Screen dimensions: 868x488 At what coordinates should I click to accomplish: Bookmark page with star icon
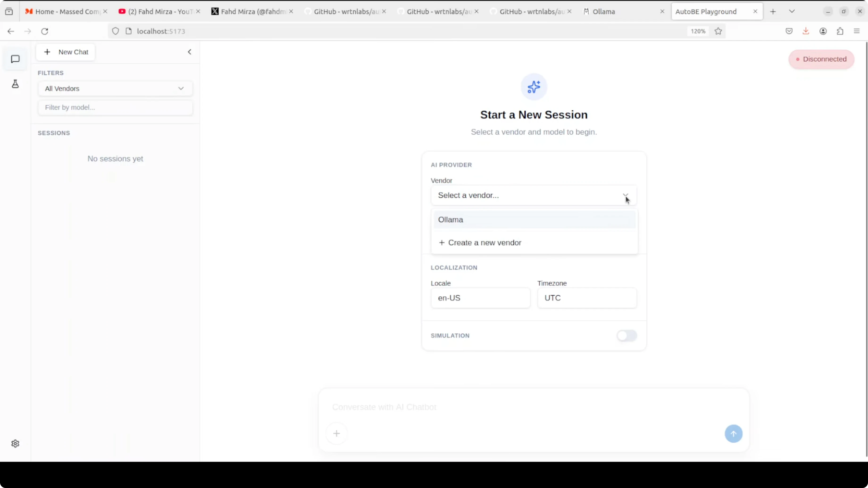click(x=718, y=31)
